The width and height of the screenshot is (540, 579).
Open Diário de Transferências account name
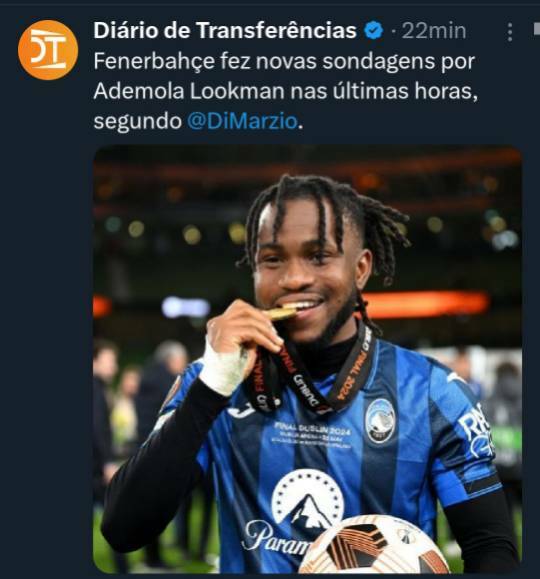pyautogui.click(x=225, y=31)
